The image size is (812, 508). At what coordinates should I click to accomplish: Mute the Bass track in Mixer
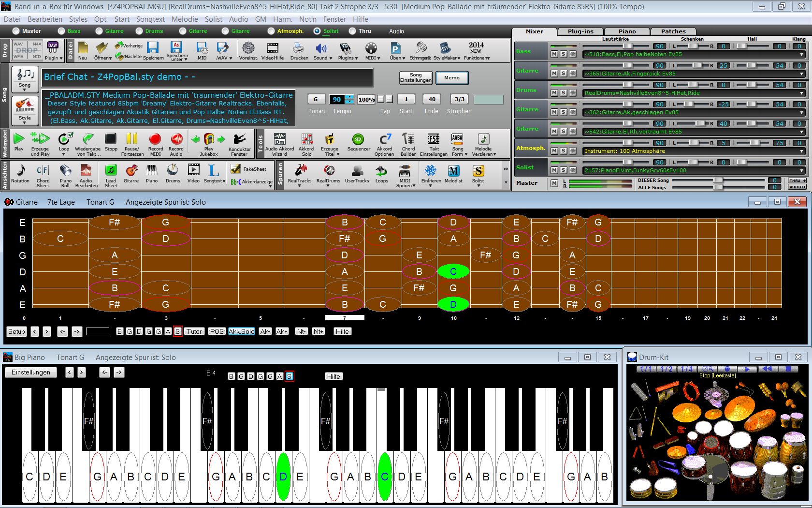pos(554,54)
